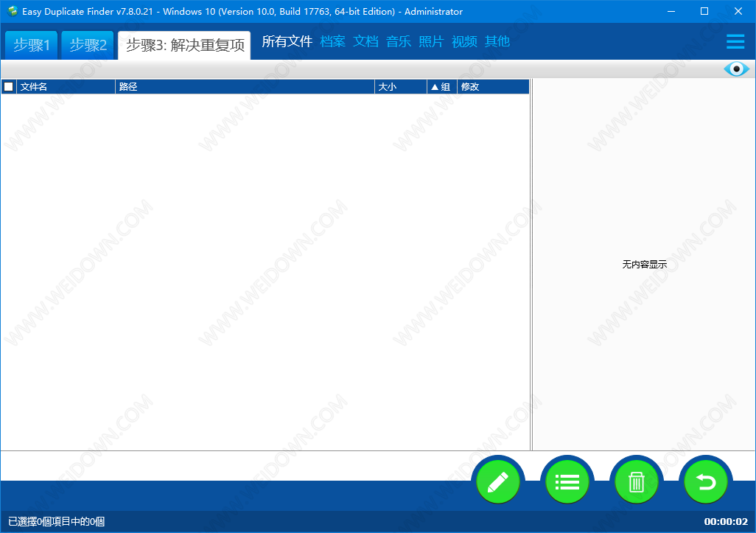
Task: Open the green list selection button
Action: tap(567, 482)
